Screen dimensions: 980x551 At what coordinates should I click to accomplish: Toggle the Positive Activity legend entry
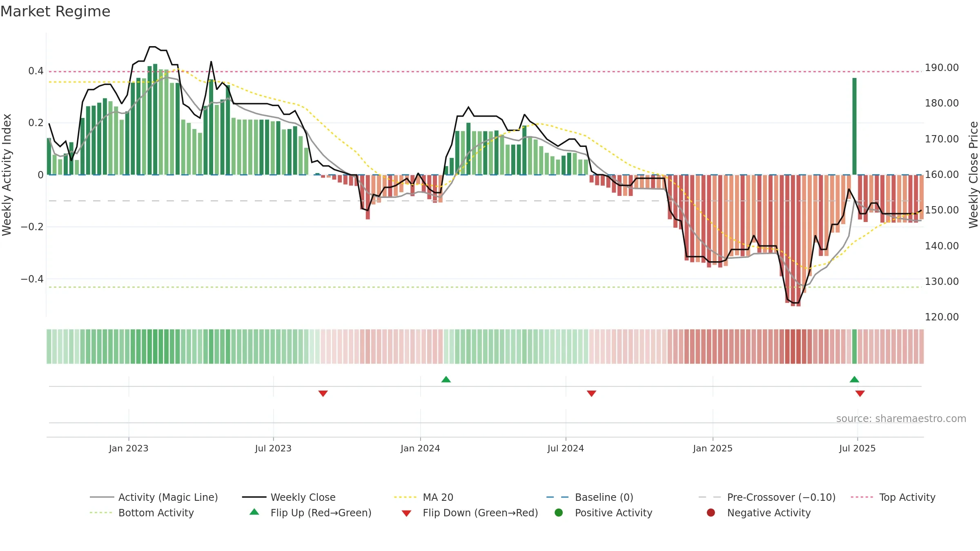pyautogui.click(x=603, y=513)
